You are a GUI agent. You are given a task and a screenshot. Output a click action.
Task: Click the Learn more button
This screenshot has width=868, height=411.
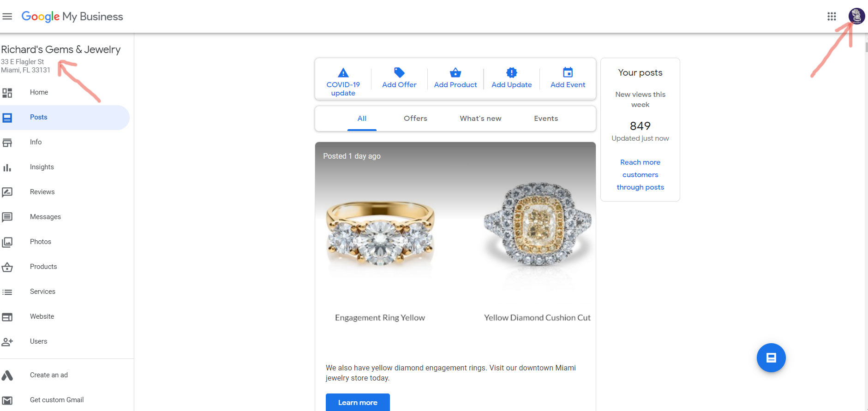click(358, 402)
